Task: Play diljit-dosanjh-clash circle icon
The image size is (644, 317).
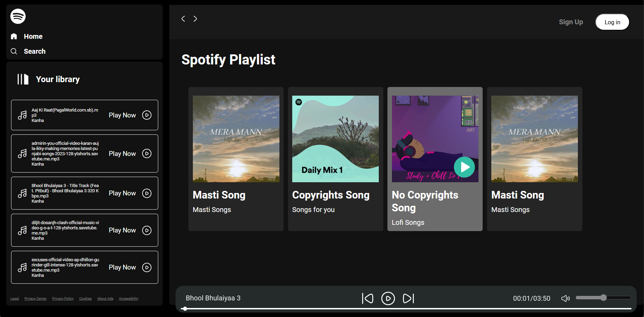Action: point(147,230)
